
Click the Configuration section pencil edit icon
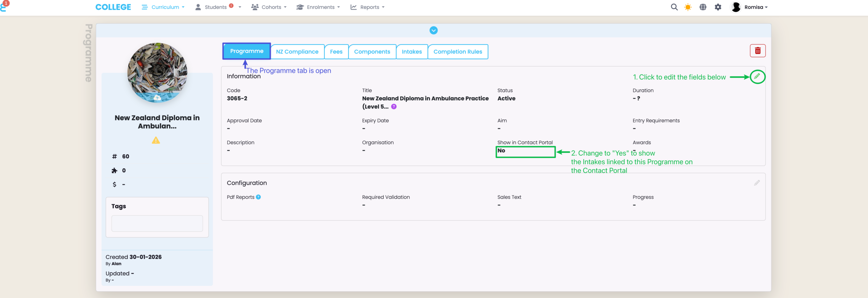coord(757,183)
